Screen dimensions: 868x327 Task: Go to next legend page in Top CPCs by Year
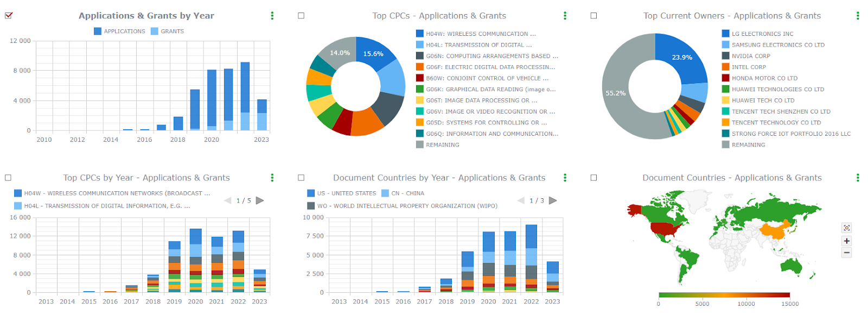click(x=260, y=200)
